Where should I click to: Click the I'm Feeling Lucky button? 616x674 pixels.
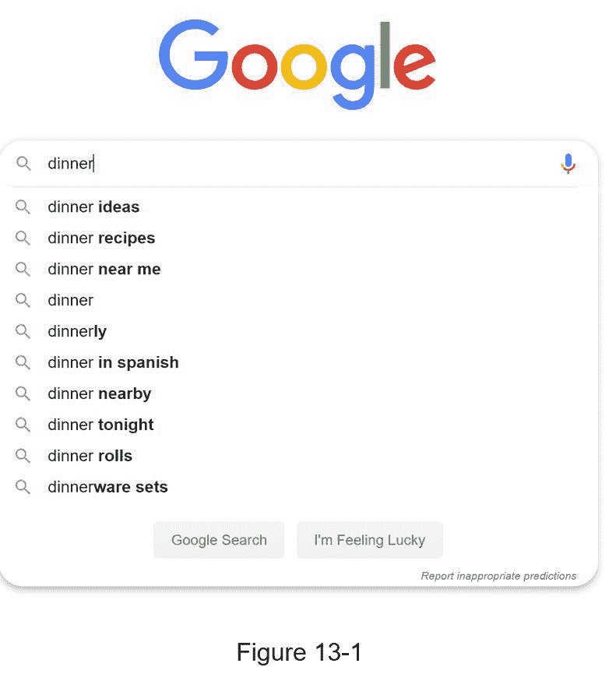[369, 540]
